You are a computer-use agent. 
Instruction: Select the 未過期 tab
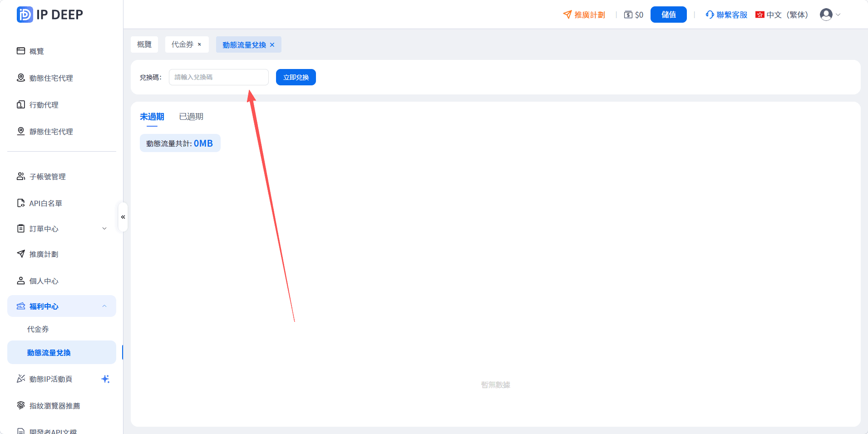pyautogui.click(x=152, y=117)
